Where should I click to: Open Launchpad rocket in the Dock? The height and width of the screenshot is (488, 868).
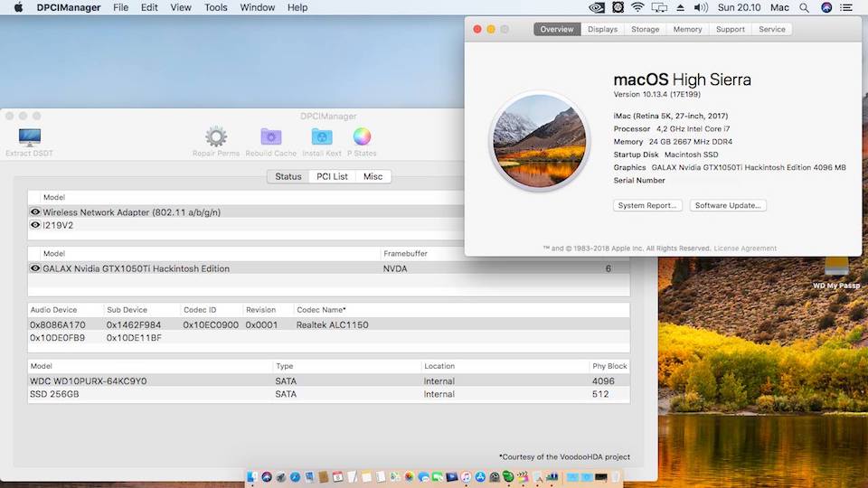[280, 476]
